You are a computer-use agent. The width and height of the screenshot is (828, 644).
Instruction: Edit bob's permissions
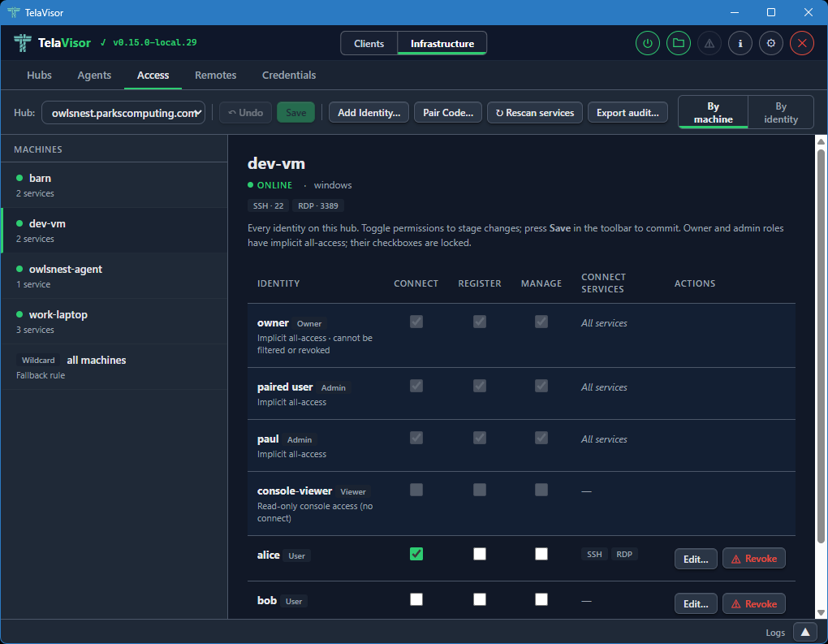[696, 604]
